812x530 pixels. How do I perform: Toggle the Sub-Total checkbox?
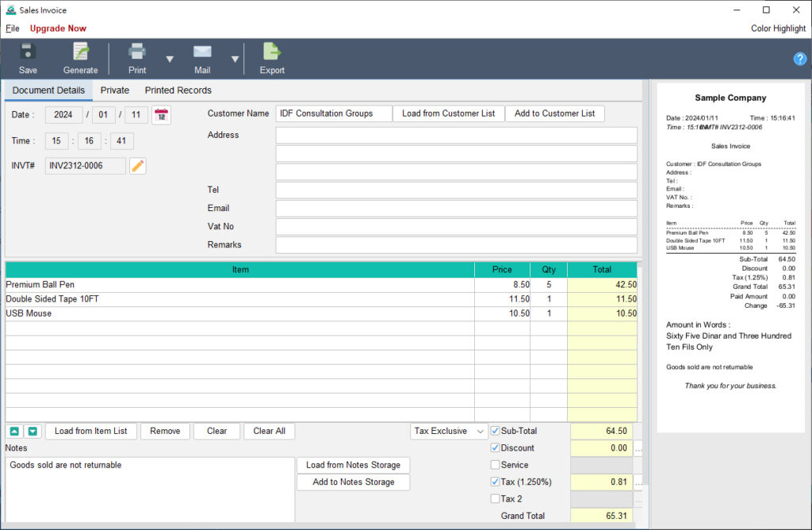tap(495, 431)
